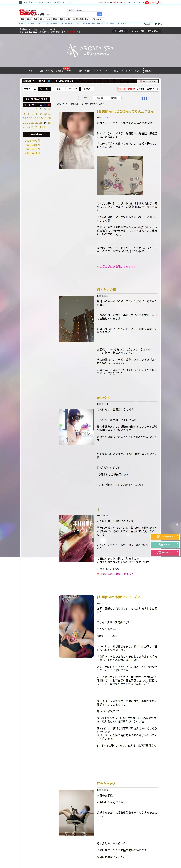Screen dimensions: 181x868
Task: Click the 携帯URL転送 button
Action: coord(153,31)
